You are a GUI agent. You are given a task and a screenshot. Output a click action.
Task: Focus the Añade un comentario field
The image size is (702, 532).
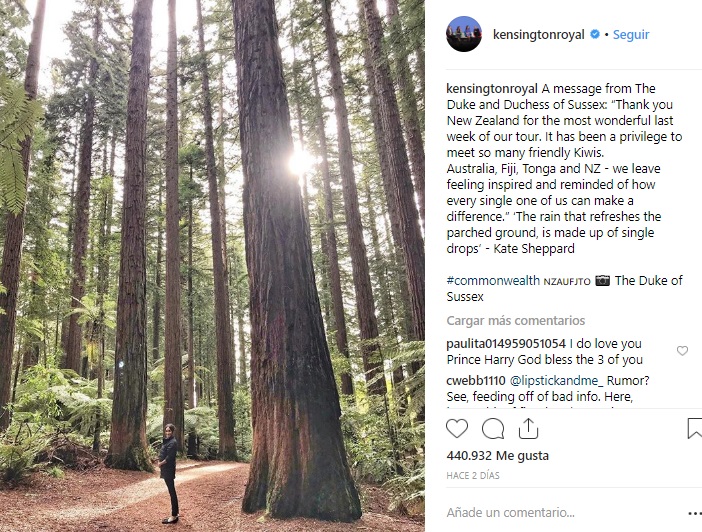[520, 513]
